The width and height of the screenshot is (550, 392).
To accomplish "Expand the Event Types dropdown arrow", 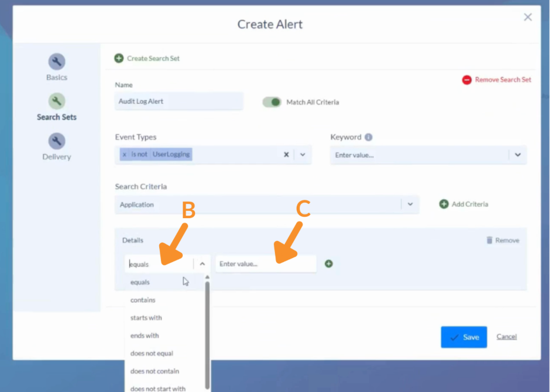I will point(303,155).
